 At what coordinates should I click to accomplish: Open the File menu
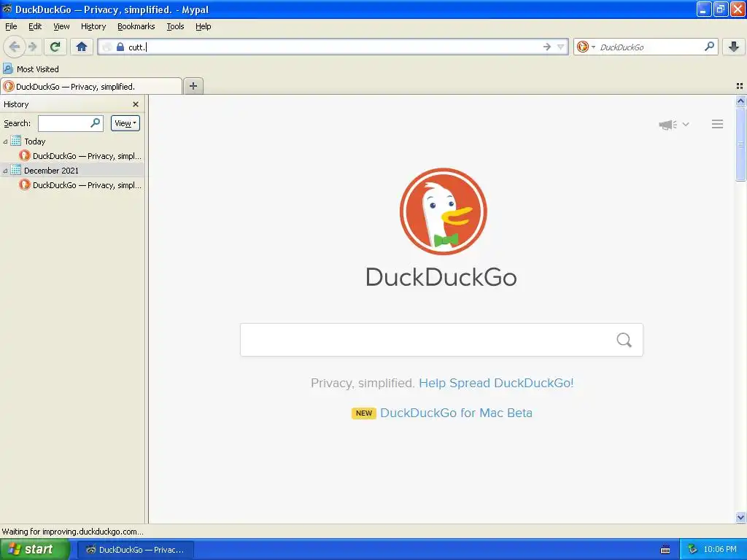click(11, 26)
